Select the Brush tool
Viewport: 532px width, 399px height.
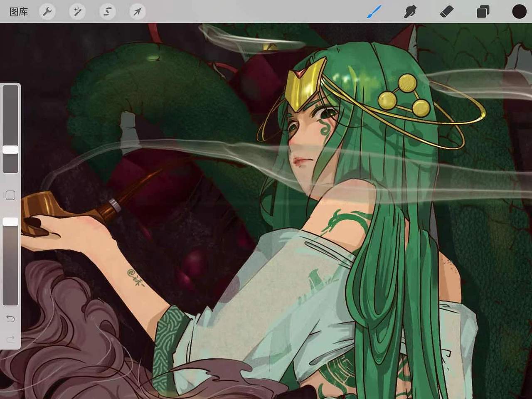pyautogui.click(x=374, y=12)
